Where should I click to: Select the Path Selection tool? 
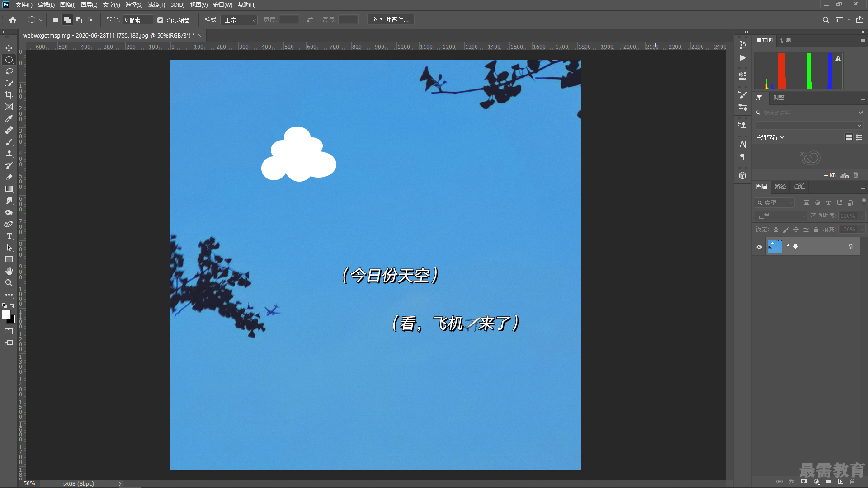[x=9, y=248]
